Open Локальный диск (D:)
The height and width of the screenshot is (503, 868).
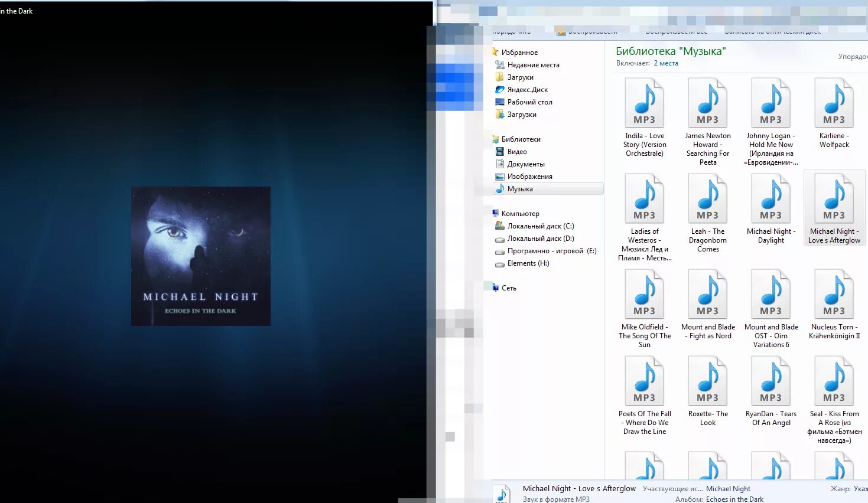pos(541,239)
